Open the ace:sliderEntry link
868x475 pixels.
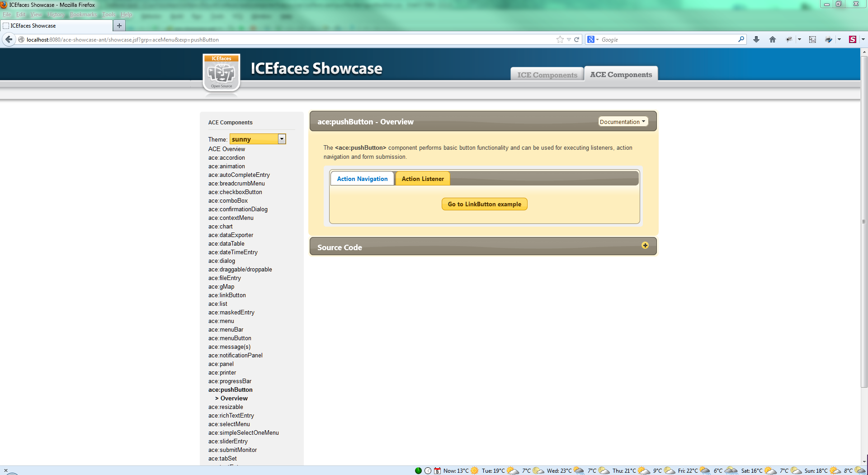228,441
